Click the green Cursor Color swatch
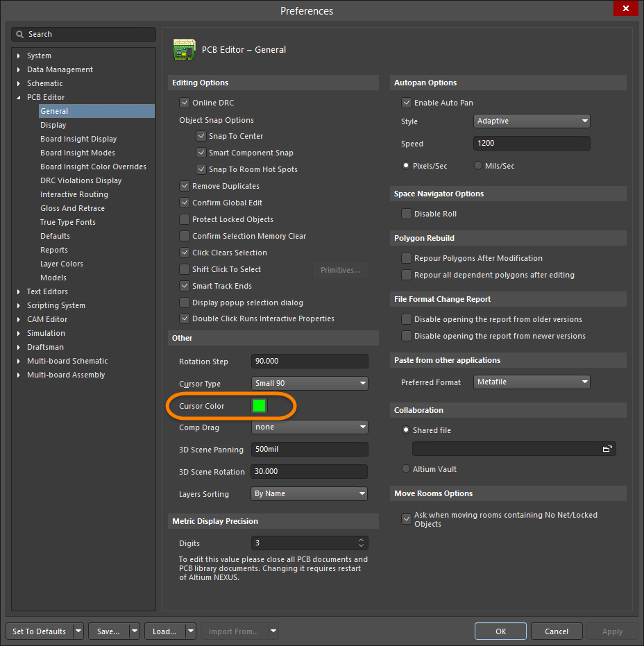The height and width of the screenshot is (646, 644). pyautogui.click(x=259, y=405)
